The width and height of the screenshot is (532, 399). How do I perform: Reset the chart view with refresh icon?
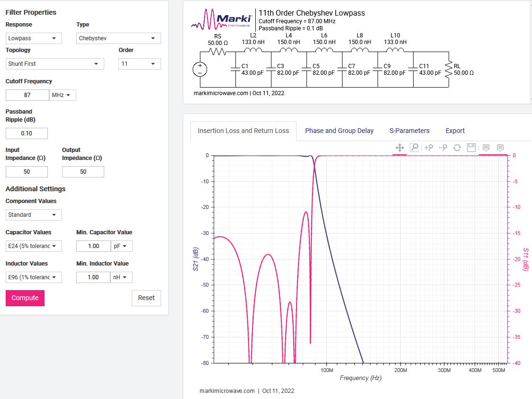457,148
